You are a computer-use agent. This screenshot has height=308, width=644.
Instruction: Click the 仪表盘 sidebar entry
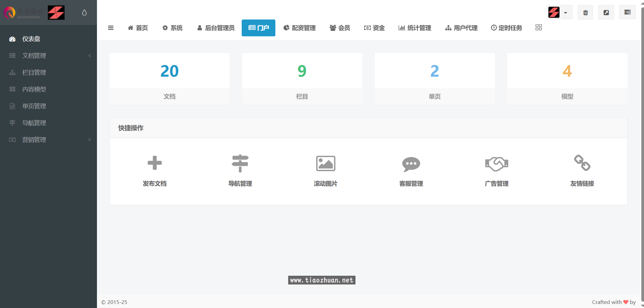coord(32,39)
